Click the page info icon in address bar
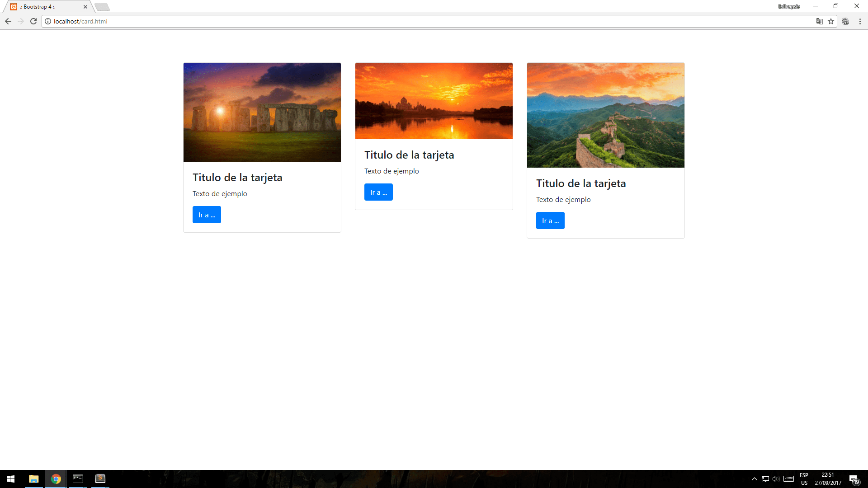 (x=47, y=21)
